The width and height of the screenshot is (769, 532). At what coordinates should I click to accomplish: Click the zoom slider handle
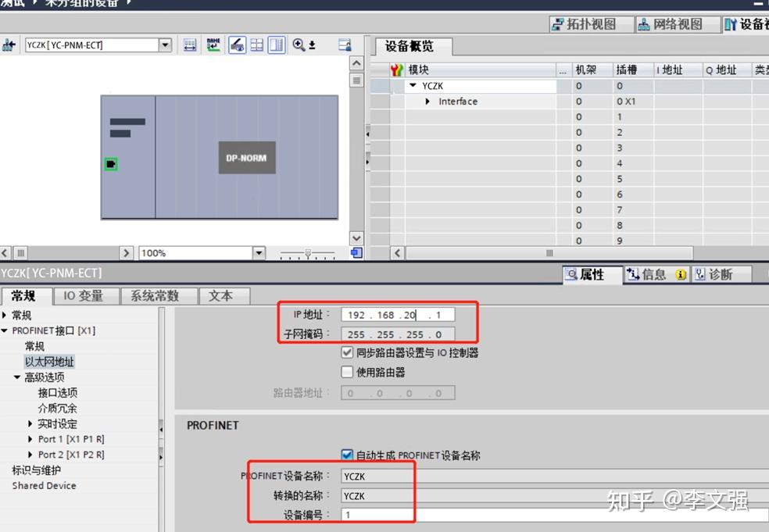click(307, 253)
